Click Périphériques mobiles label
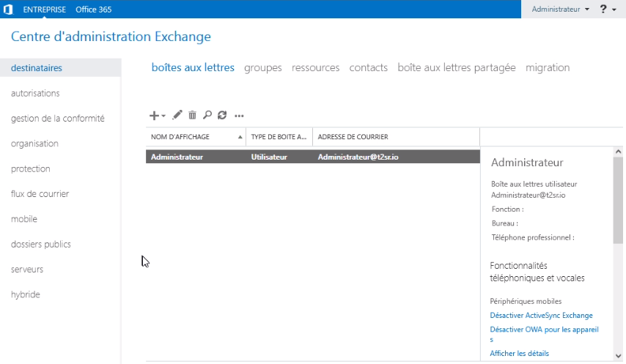The image size is (626, 364). click(526, 302)
